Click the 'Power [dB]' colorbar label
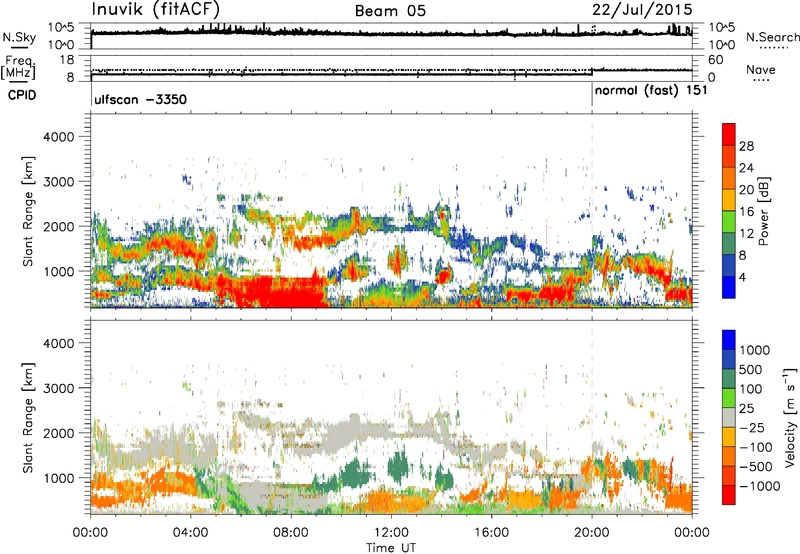This screenshot has width=800, height=554. (763, 211)
